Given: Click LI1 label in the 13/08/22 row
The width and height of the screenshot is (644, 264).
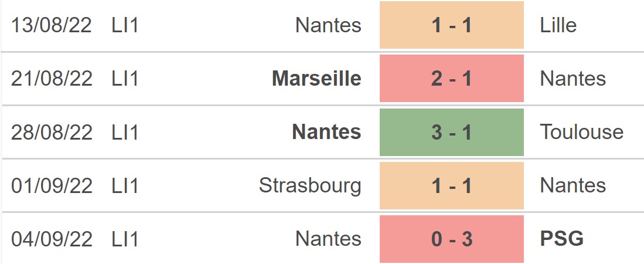Looking at the screenshot, I should click(x=125, y=25).
